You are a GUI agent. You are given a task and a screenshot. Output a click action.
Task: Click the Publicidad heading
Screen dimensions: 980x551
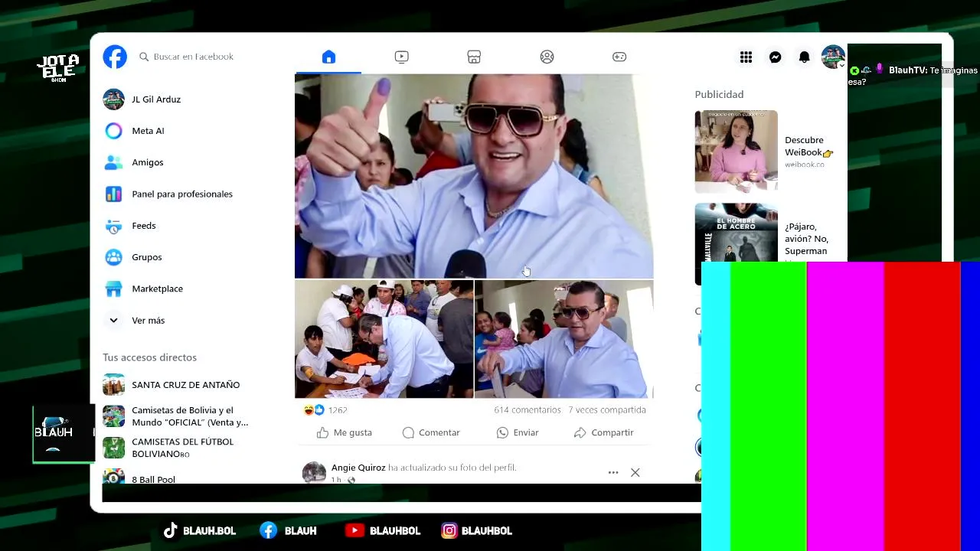pos(719,94)
